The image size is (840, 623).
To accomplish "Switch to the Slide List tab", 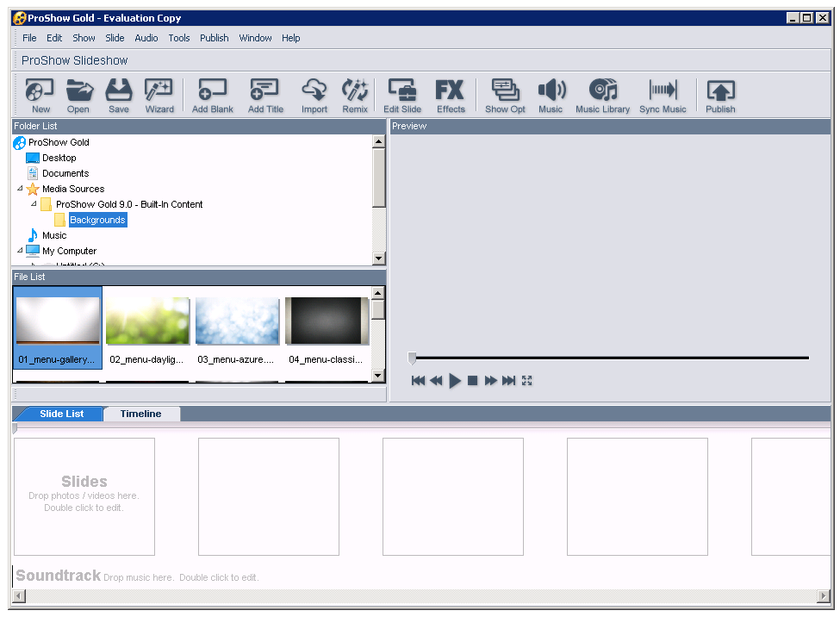I will [61, 414].
